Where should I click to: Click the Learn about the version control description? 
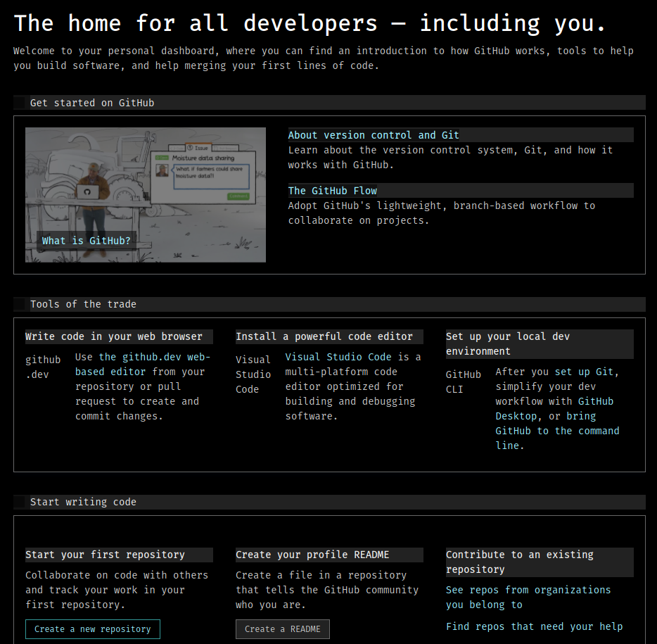pos(450,158)
